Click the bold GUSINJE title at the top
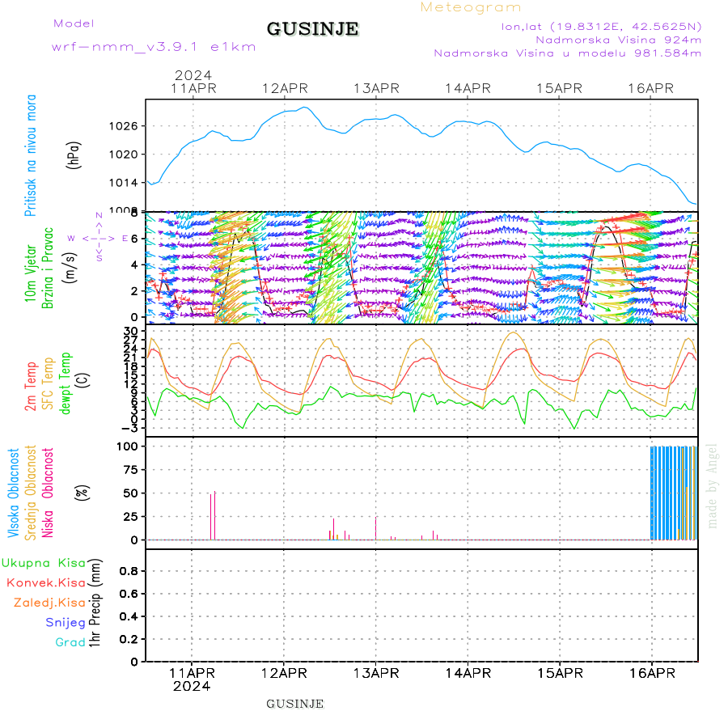728x728 pixels. click(x=312, y=29)
